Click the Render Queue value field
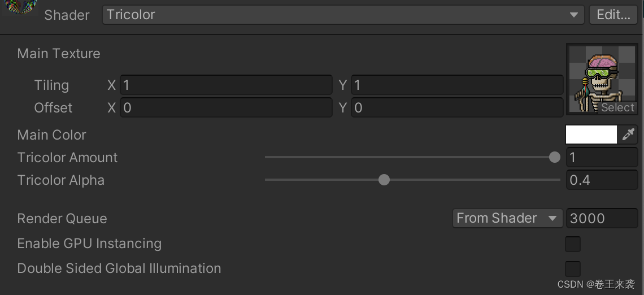The width and height of the screenshot is (644, 295). (x=601, y=218)
